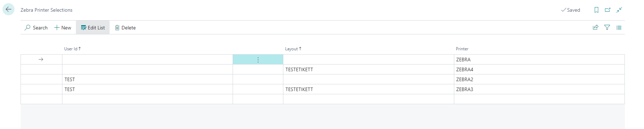This screenshot has width=644, height=129.
Task: Click the bookmark icon
Action: tap(596, 10)
